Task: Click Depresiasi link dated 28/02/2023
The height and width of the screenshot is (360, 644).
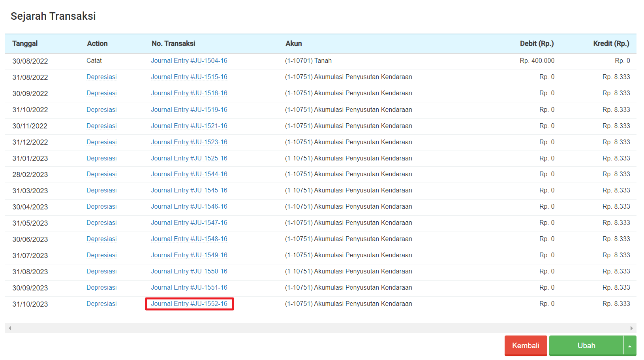Action: [101, 174]
